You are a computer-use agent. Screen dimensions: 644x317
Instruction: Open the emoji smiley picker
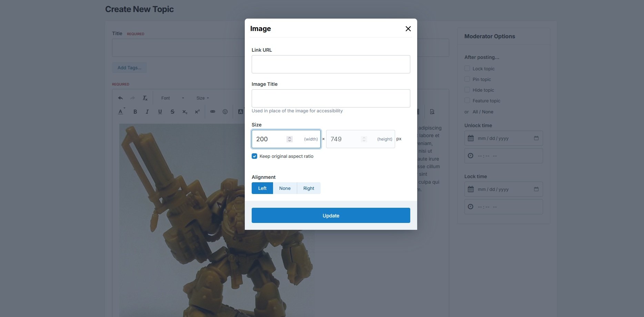click(225, 112)
